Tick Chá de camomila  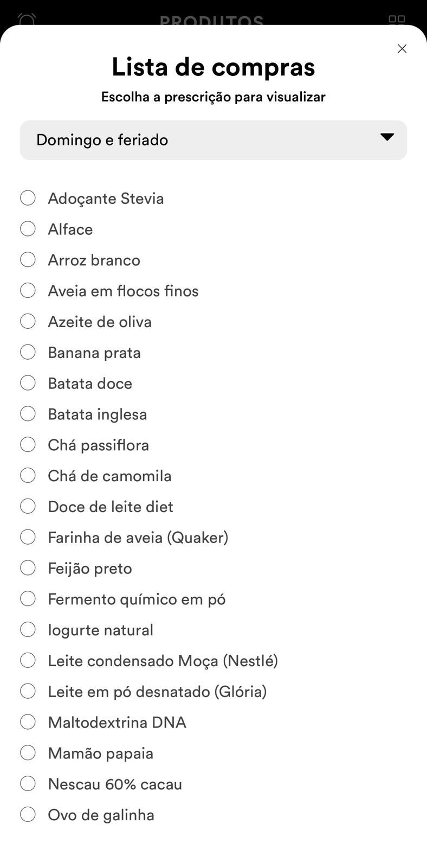pos(28,476)
